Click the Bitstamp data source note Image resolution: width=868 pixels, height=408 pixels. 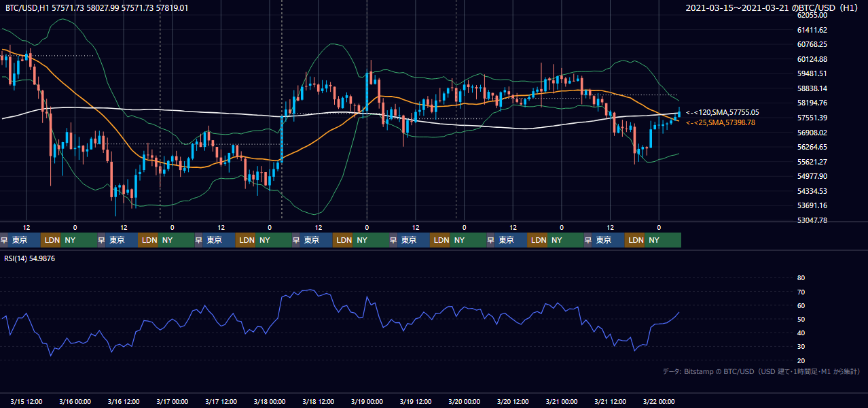[761, 371]
